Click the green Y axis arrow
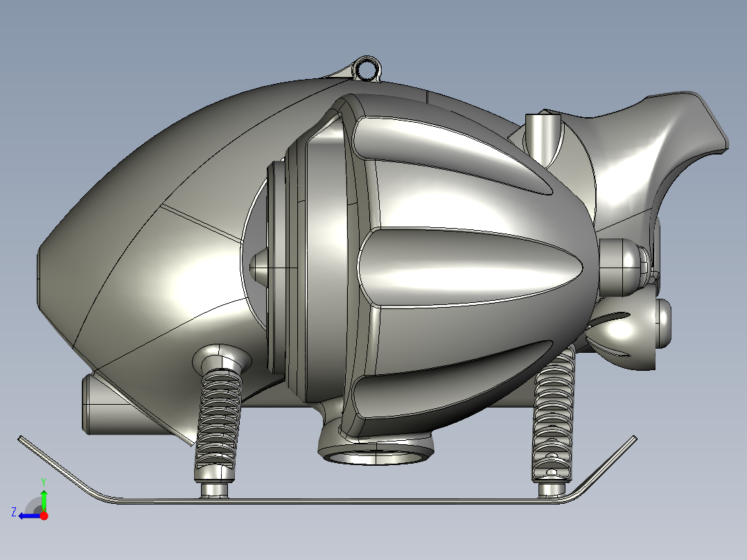The width and height of the screenshot is (747, 560). point(44,500)
